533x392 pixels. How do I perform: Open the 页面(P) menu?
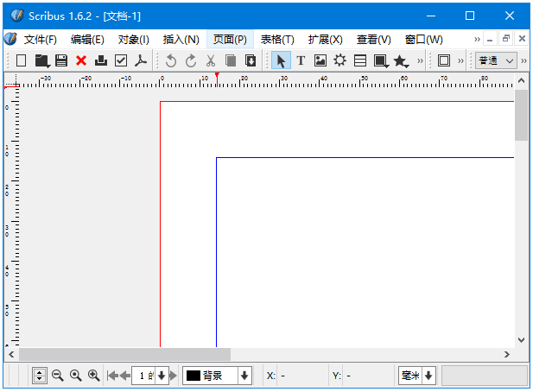[x=230, y=40]
